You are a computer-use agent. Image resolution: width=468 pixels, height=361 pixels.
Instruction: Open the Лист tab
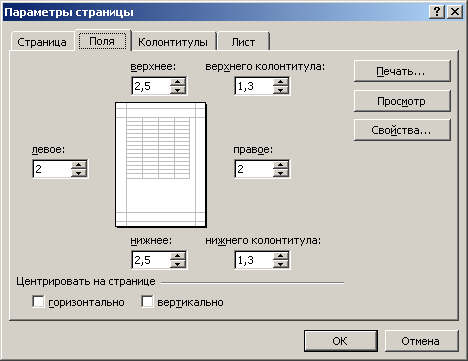tap(243, 42)
